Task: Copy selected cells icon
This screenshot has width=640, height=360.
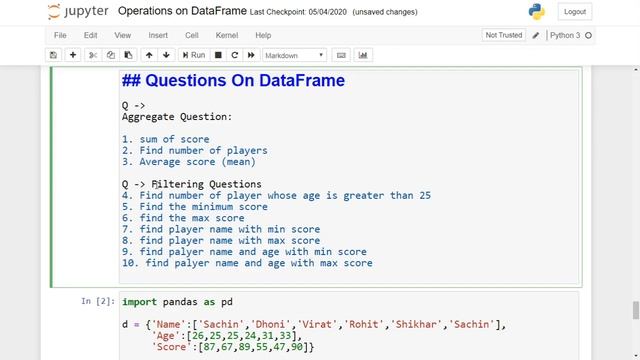Action: (111, 55)
